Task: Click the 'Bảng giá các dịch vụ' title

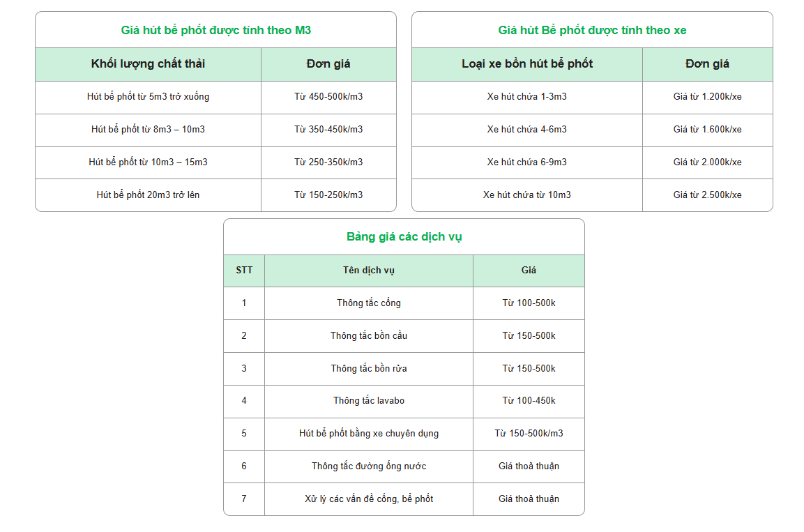Action: [404, 237]
